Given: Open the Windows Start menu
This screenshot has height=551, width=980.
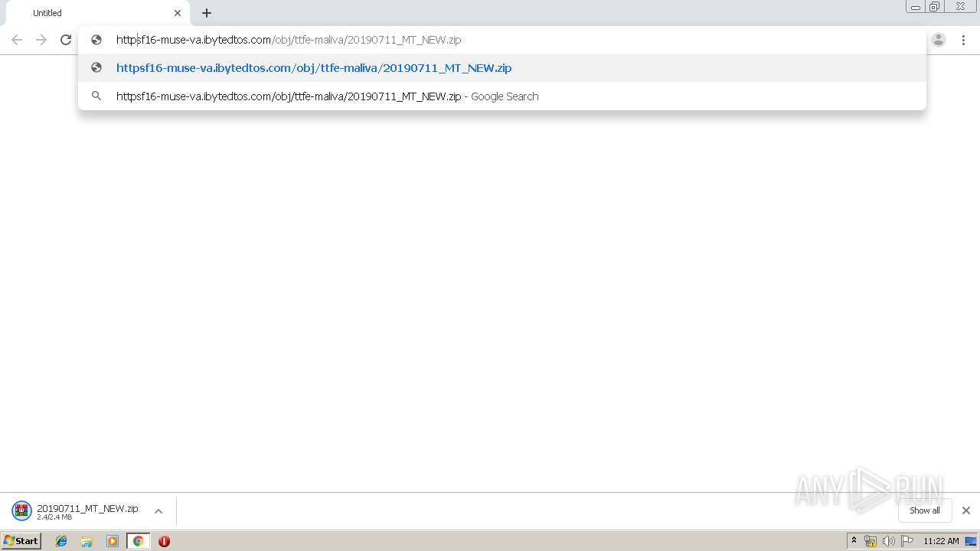Looking at the screenshot, I should click(x=21, y=541).
